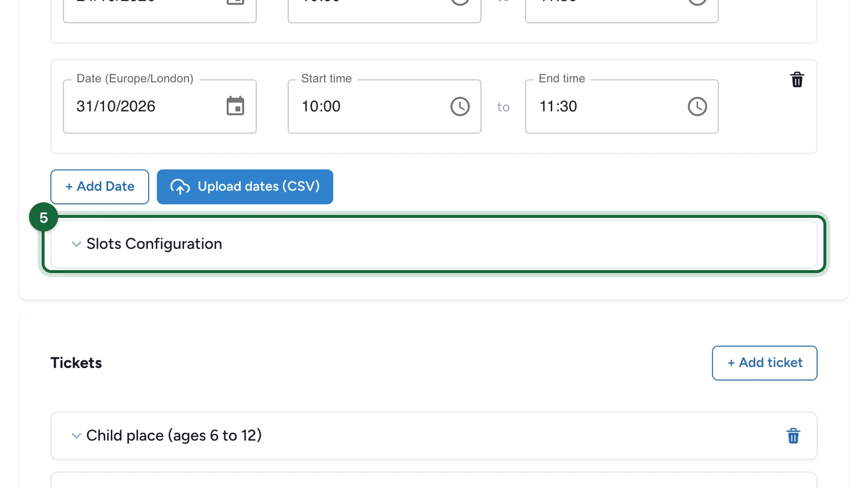Open calendar picker for 31/10/2026 date
This screenshot has width=868, height=488.
tap(235, 106)
